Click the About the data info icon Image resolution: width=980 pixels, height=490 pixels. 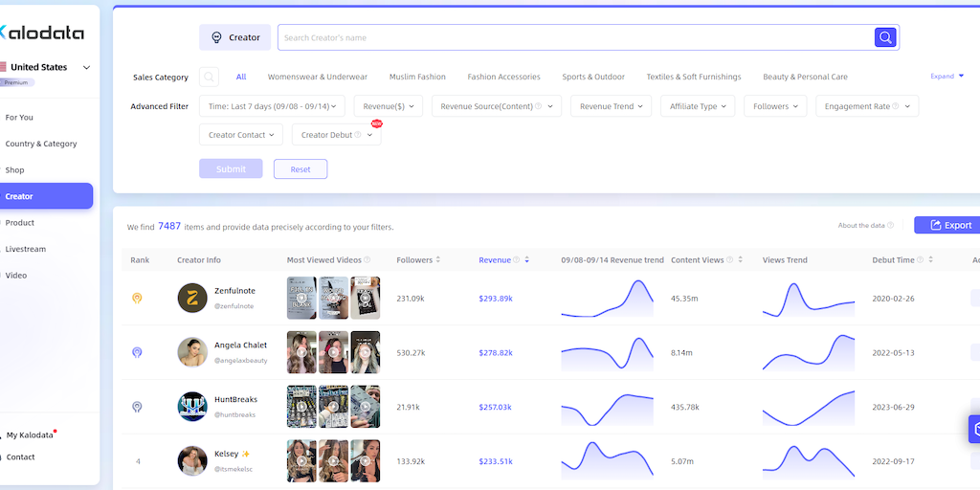890,226
